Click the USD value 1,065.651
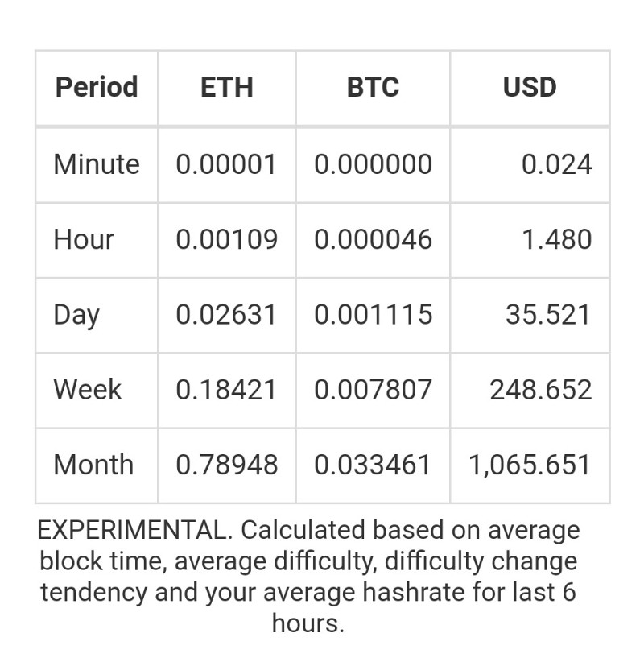The height and width of the screenshot is (662, 644). tap(530, 465)
